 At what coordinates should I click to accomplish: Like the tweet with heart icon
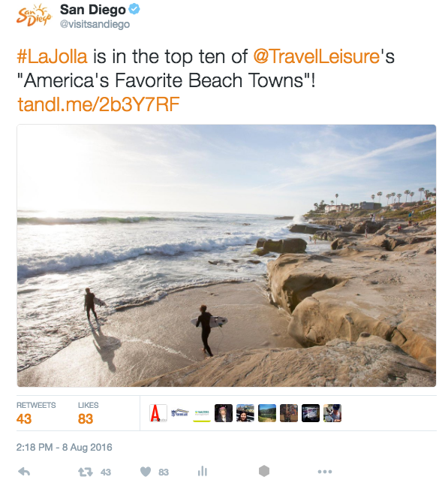145,472
